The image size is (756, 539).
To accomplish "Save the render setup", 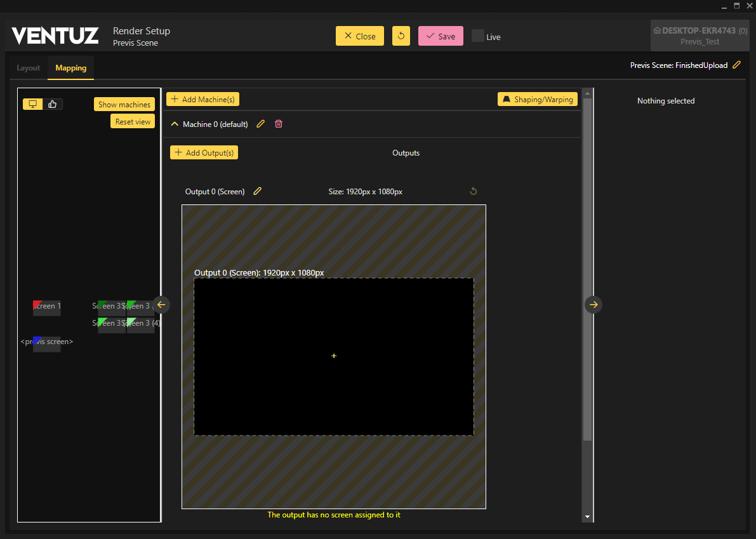I will pos(441,36).
